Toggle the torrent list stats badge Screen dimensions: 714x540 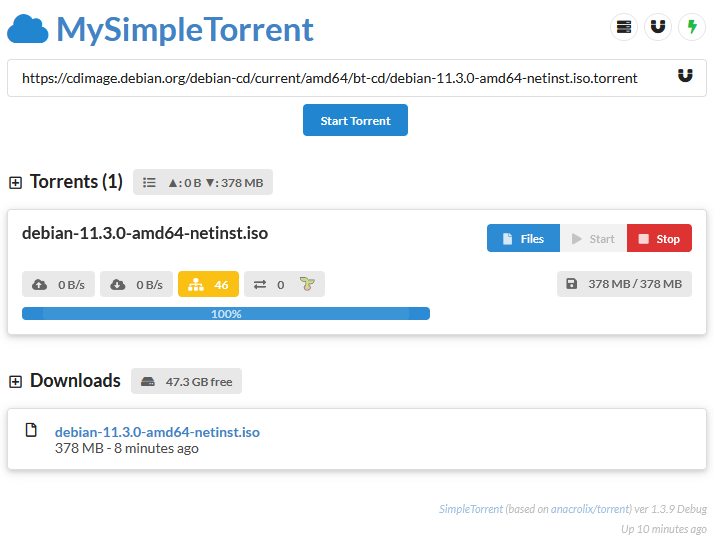click(x=203, y=182)
